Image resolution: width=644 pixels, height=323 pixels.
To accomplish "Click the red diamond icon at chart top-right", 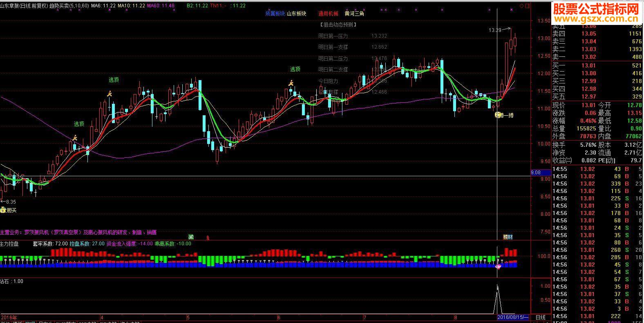I will (522, 6).
